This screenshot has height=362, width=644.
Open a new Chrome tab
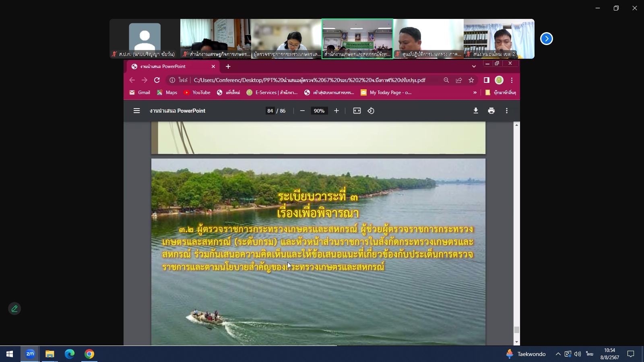click(228, 66)
